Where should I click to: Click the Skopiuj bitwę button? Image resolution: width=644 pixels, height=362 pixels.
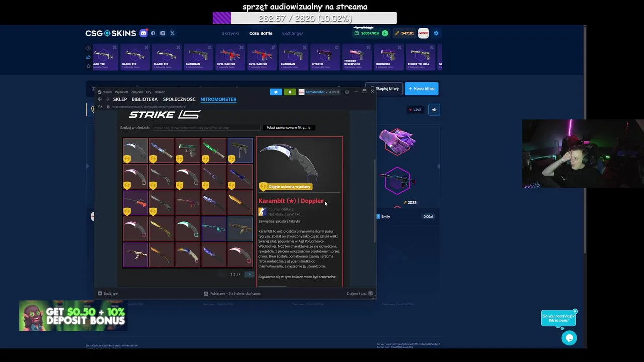(x=387, y=88)
